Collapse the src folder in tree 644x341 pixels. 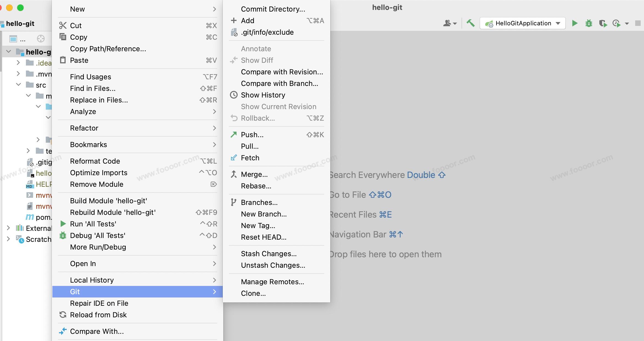(18, 85)
